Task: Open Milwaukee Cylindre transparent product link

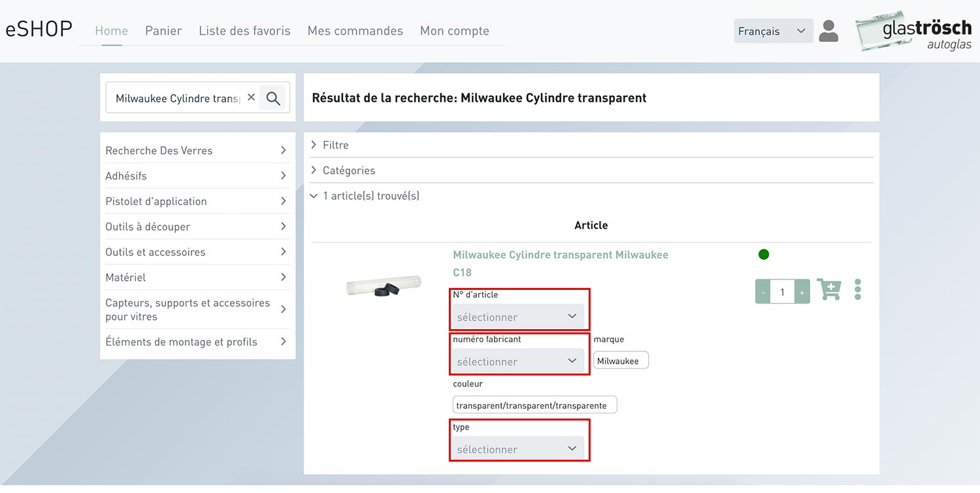Action: point(561,263)
